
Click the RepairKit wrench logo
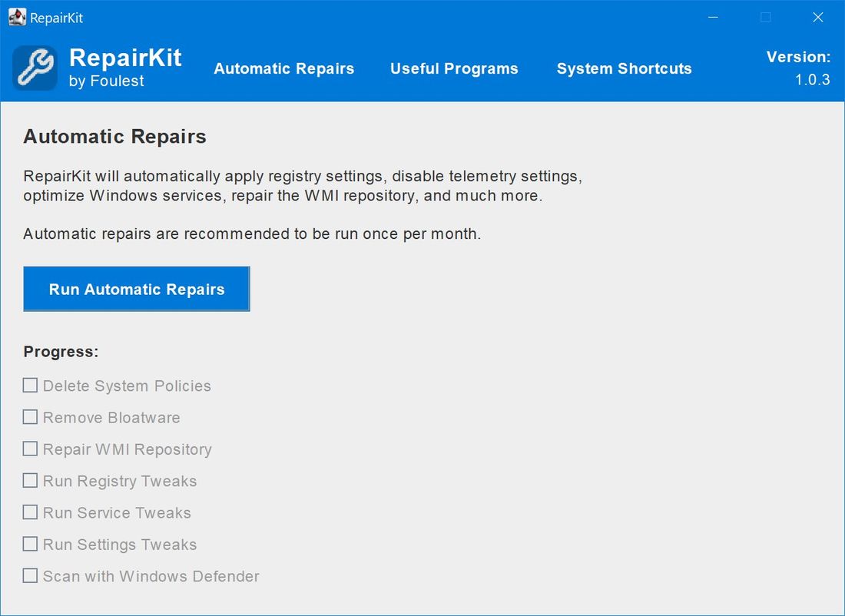click(x=34, y=68)
